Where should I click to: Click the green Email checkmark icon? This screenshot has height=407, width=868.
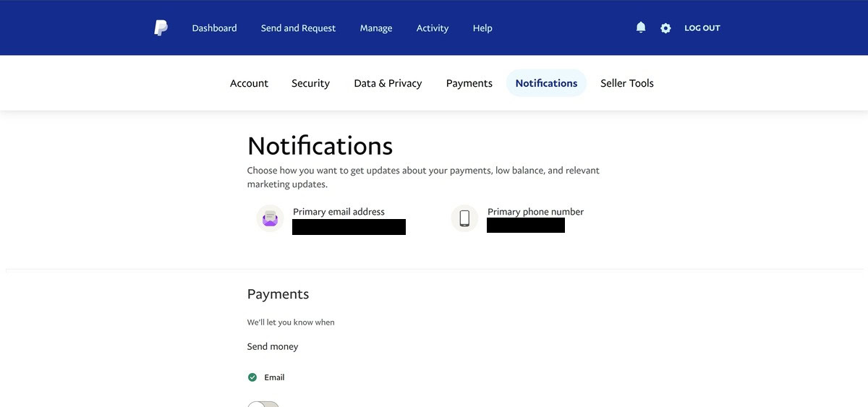[252, 377]
